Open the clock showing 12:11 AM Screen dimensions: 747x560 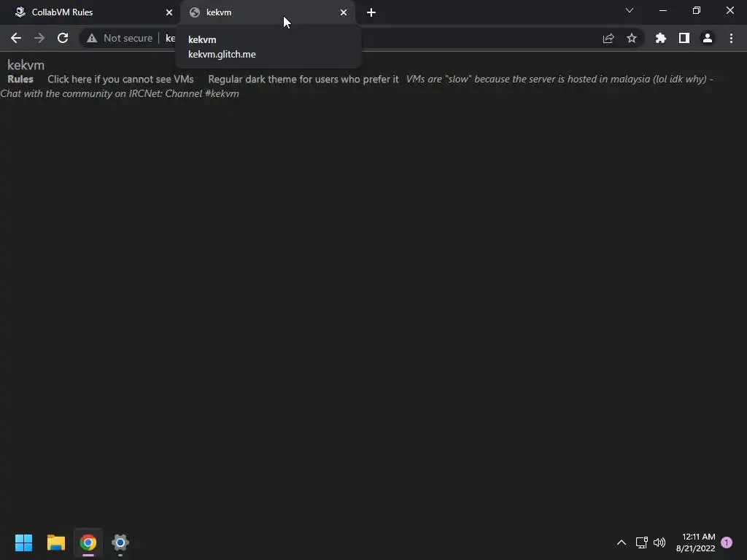point(695,542)
